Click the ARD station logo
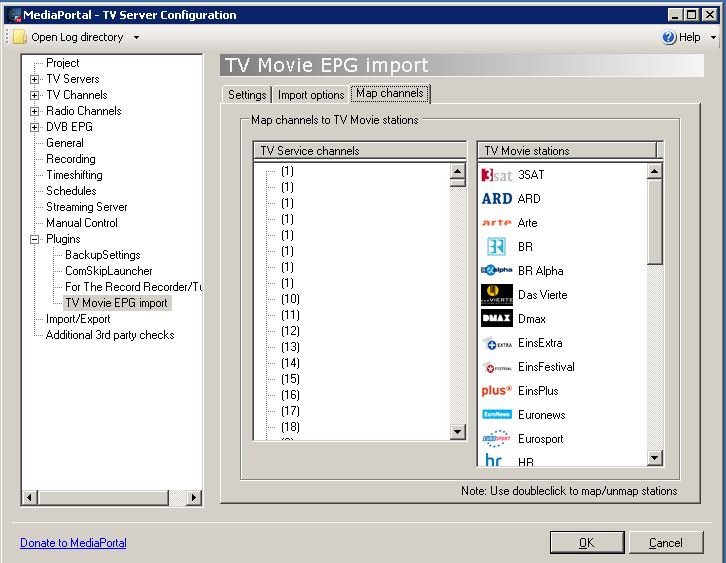 coord(497,199)
